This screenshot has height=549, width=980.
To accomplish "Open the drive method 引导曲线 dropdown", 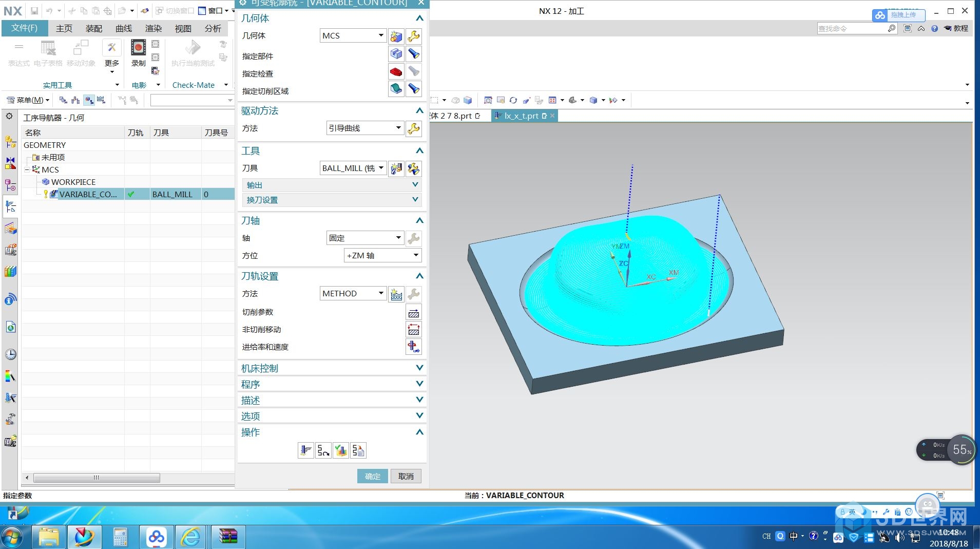I will (364, 128).
